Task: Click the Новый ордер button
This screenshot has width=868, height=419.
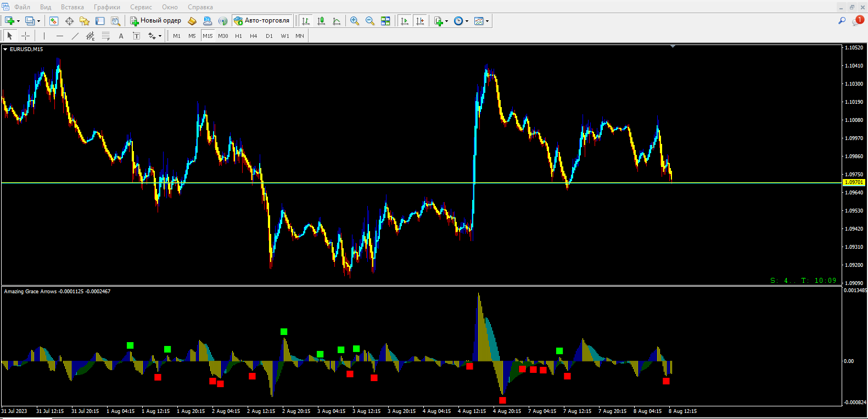Action: click(x=155, y=21)
